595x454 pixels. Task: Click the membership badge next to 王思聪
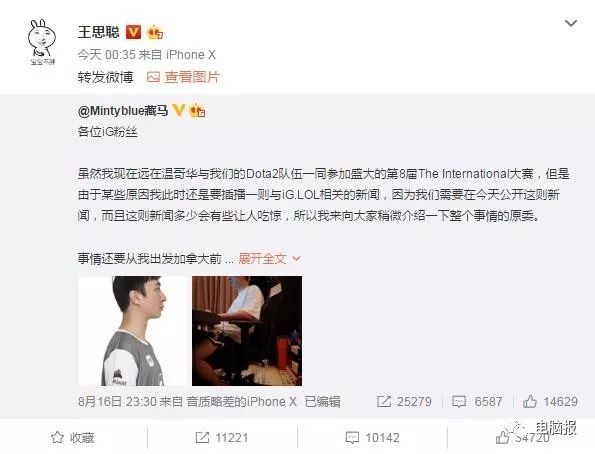[x=155, y=32]
